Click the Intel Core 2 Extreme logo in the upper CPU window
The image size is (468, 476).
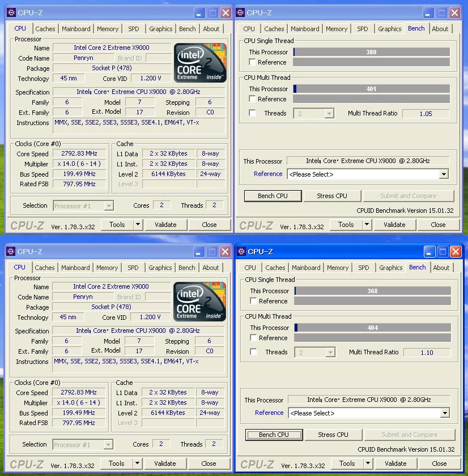coord(199,63)
